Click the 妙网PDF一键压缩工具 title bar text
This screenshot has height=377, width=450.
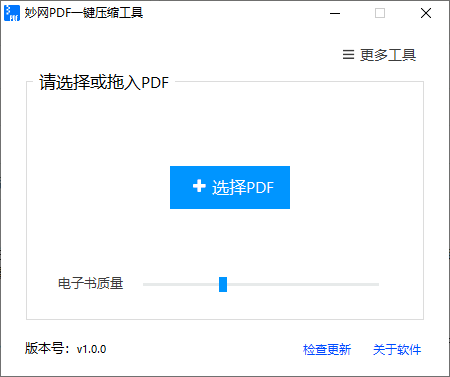(84, 13)
